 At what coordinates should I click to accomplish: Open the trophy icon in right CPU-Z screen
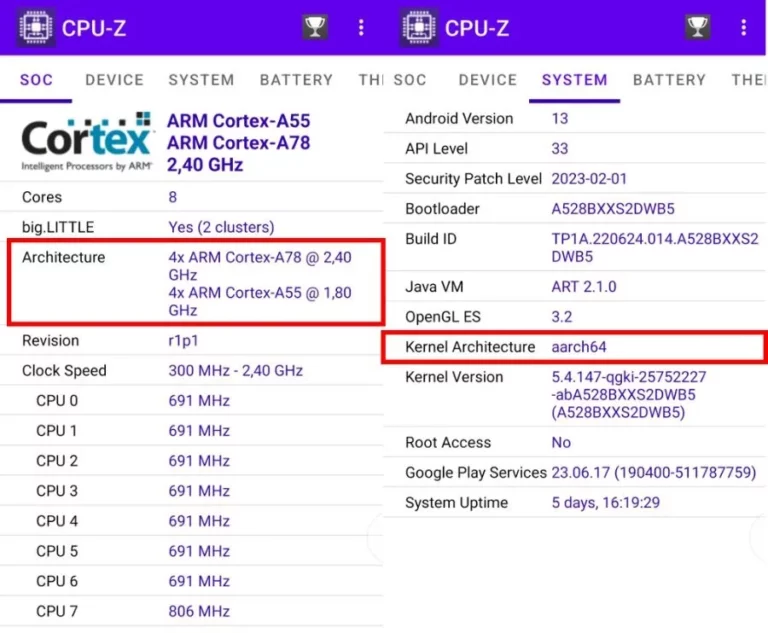pos(697,27)
